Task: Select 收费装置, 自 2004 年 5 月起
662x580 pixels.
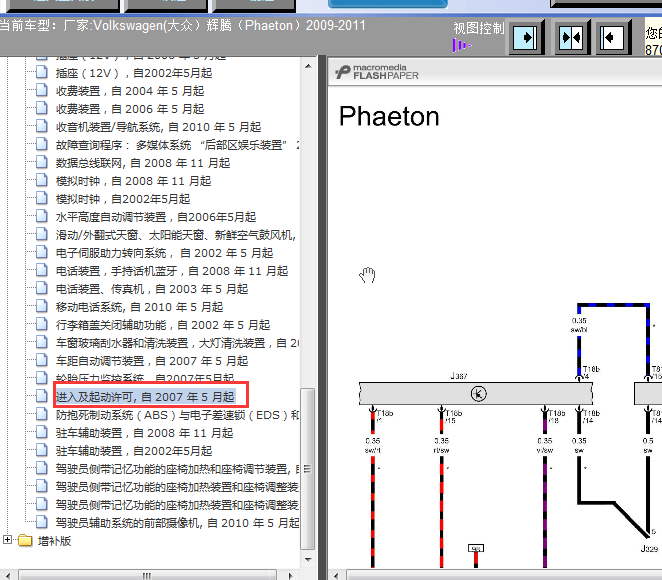Action: 129,91
